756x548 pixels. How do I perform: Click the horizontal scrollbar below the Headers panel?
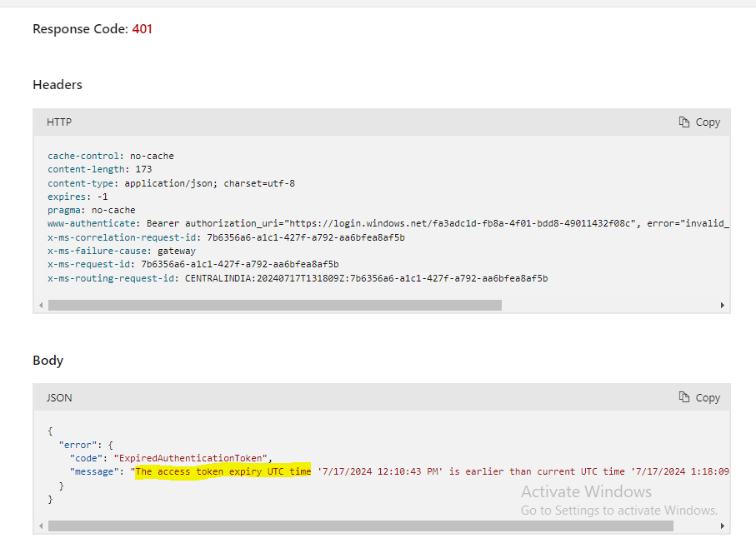click(x=275, y=305)
